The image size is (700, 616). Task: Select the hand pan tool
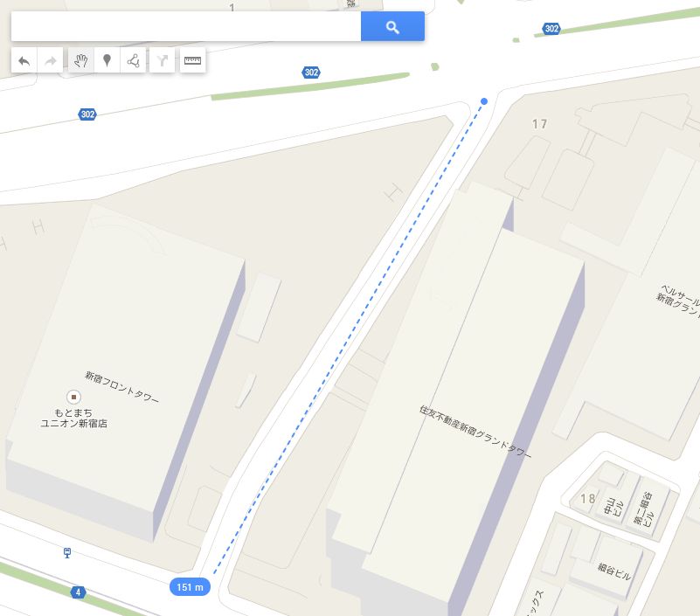[x=80, y=60]
